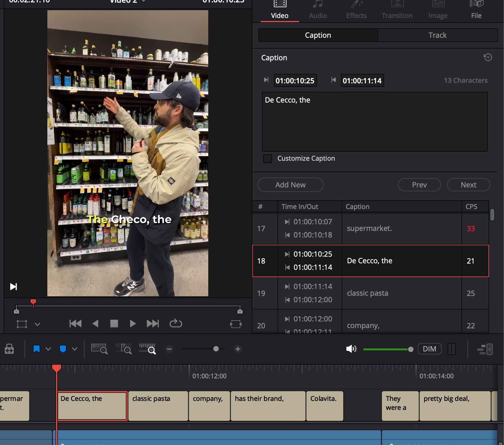The width and height of the screenshot is (504, 445).
Task: Click the set out-point icon beside 01:00:11:14 field
Action: pos(333,80)
